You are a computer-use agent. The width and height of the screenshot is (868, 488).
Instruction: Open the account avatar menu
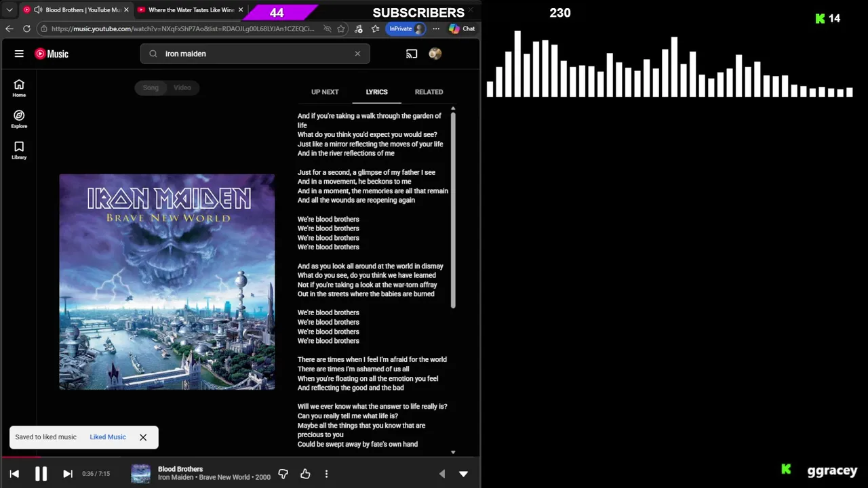435,54
